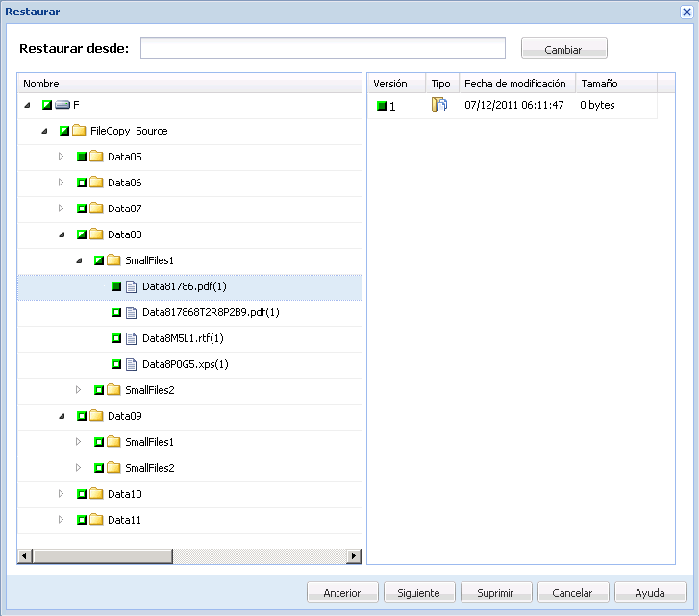The height and width of the screenshot is (616, 699).
Task: Click the Data10 folder icon
Action: coord(96,494)
